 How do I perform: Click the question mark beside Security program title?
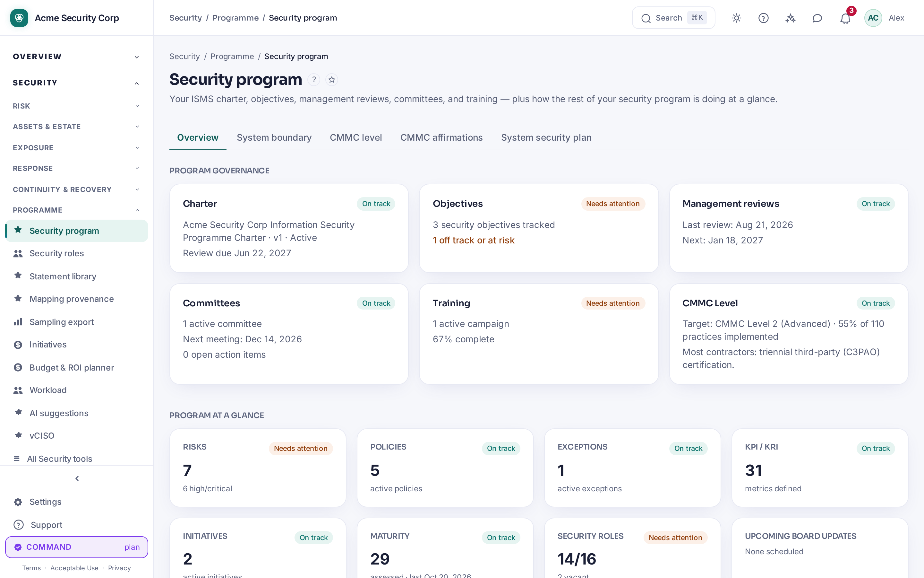314,80
